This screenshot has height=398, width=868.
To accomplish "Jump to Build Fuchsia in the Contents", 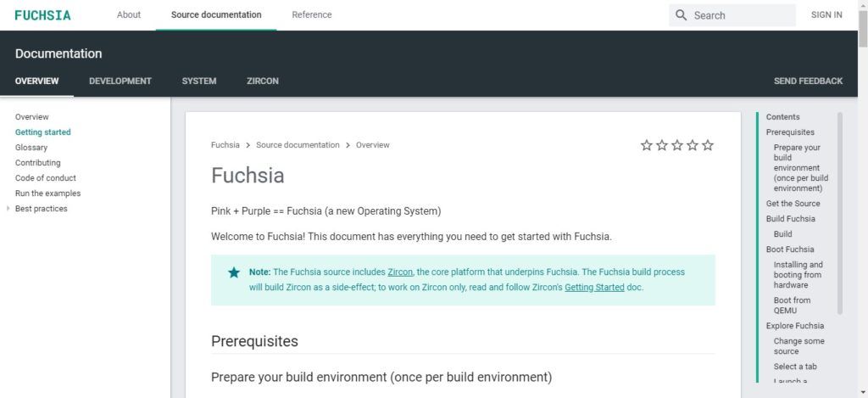I will coord(791,218).
